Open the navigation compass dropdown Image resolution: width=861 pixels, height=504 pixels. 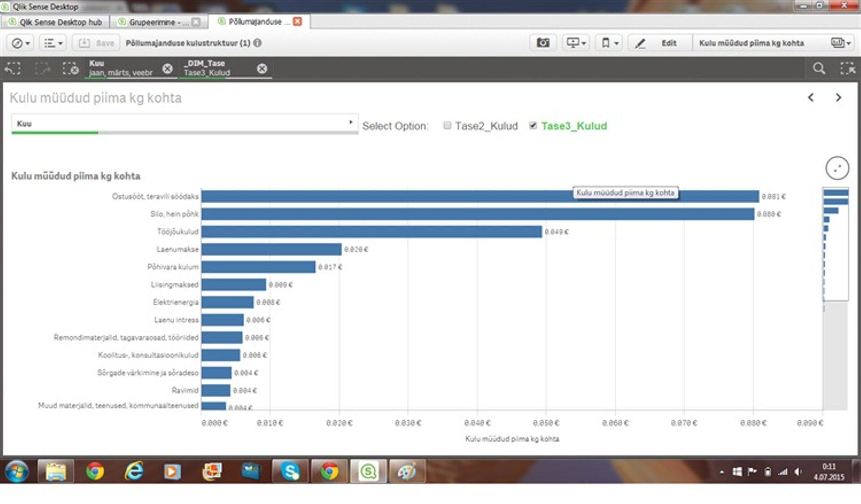click(20, 43)
